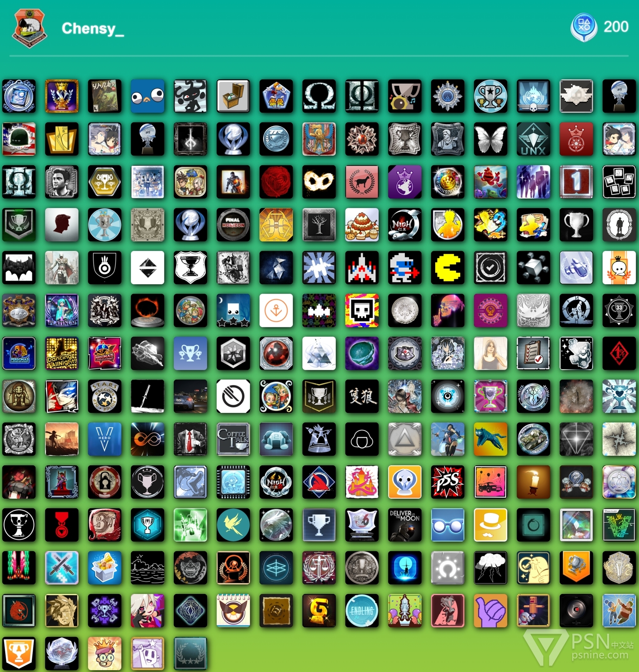This screenshot has height=672, width=639.
Task: Select the Hero V trophy icon
Action: coord(105,439)
